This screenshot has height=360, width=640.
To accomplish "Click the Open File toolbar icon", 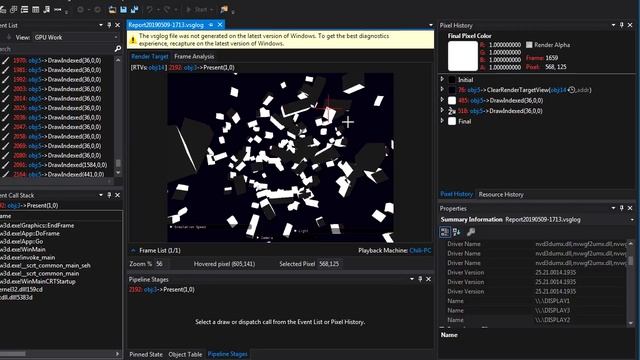I will 112,9.
